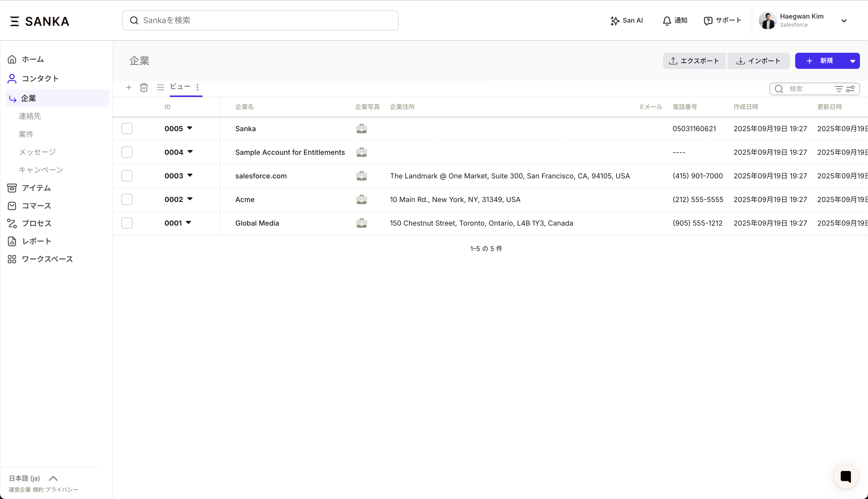
Task: Click the エクスポート button
Action: [x=694, y=61]
